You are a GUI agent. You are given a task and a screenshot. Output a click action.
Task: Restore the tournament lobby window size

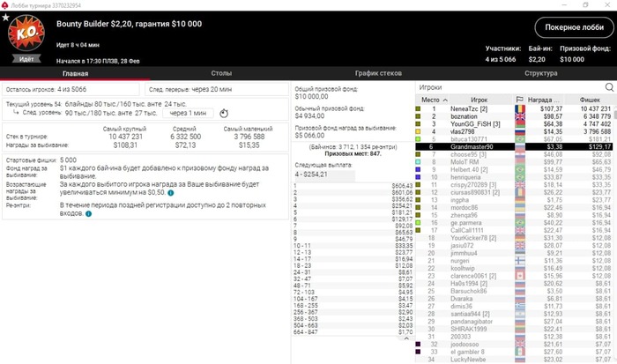point(585,5)
